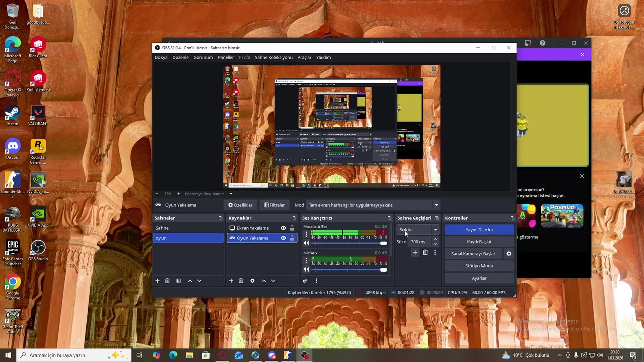Float the Kaynaklar dock panel
This screenshot has height=362, width=644.
pos(294,218)
